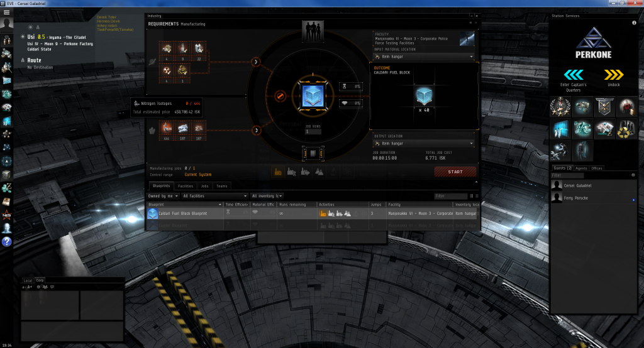Click the material icon with quantity 22
Screen dimensions: 644x348
pyautogui.click(x=199, y=48)
